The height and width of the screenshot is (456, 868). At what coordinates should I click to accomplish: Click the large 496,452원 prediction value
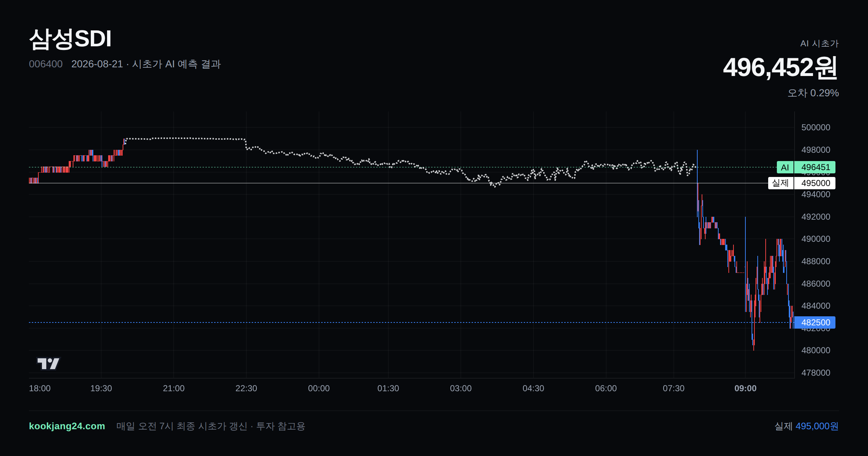[780, 68]
